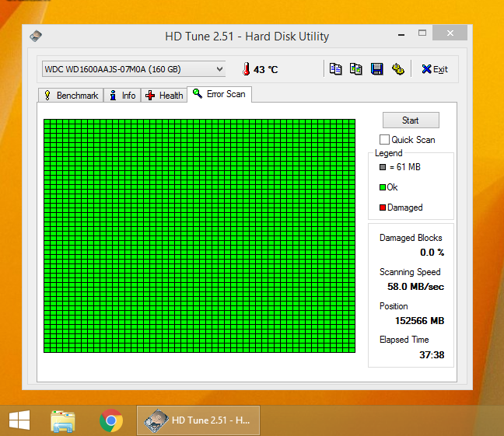Viewport: 504px width, 436px height.
Task: Switch to the Health tab
Action: 164,96
